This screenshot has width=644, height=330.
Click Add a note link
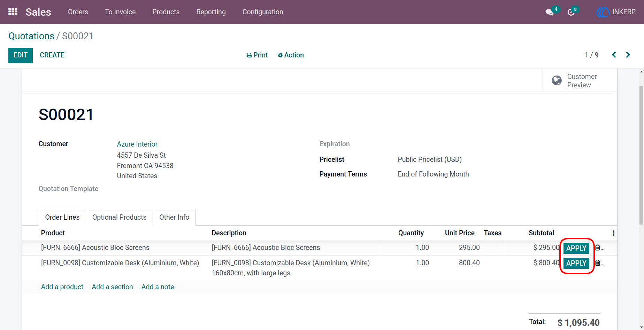point(158,287)
